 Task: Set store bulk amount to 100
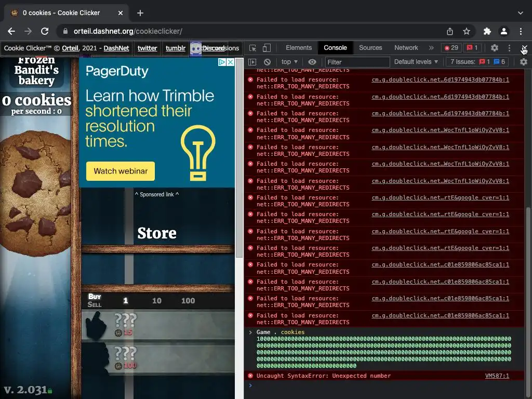tap(188, 301)
